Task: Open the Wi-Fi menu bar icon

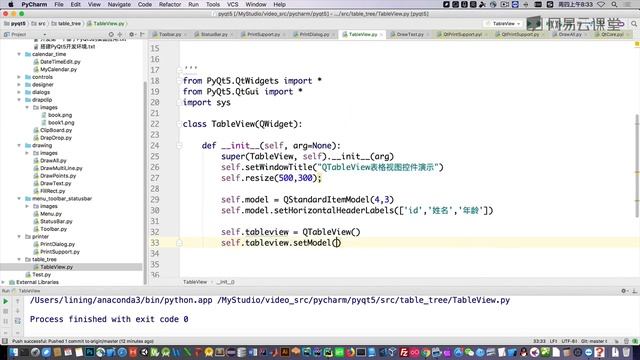Action: [601, 4]
